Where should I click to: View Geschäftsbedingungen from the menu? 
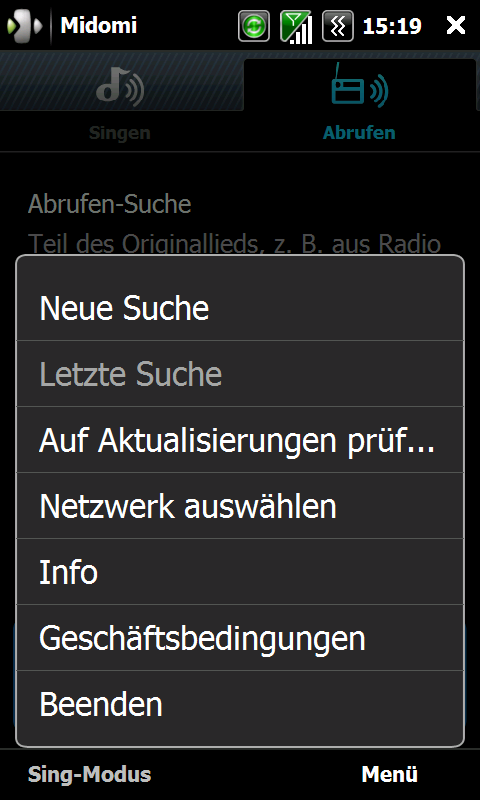240,637
